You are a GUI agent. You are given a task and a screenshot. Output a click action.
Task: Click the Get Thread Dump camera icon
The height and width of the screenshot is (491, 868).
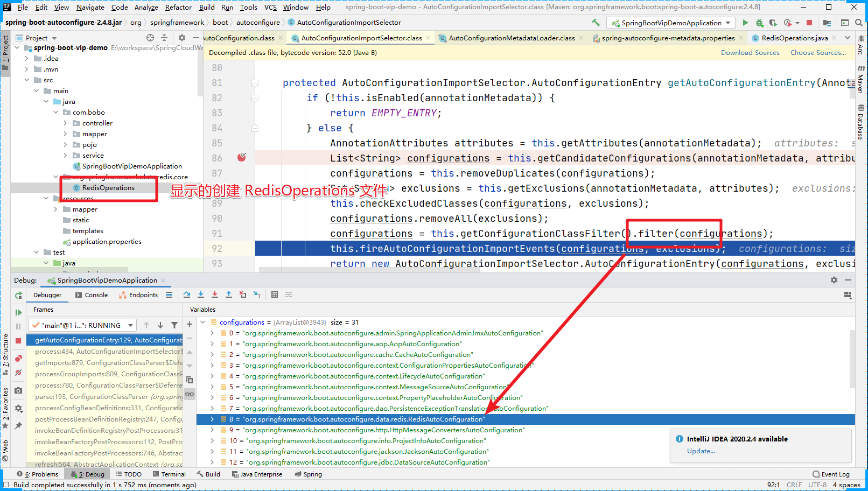pyautogui.click(x=18, y=390)
